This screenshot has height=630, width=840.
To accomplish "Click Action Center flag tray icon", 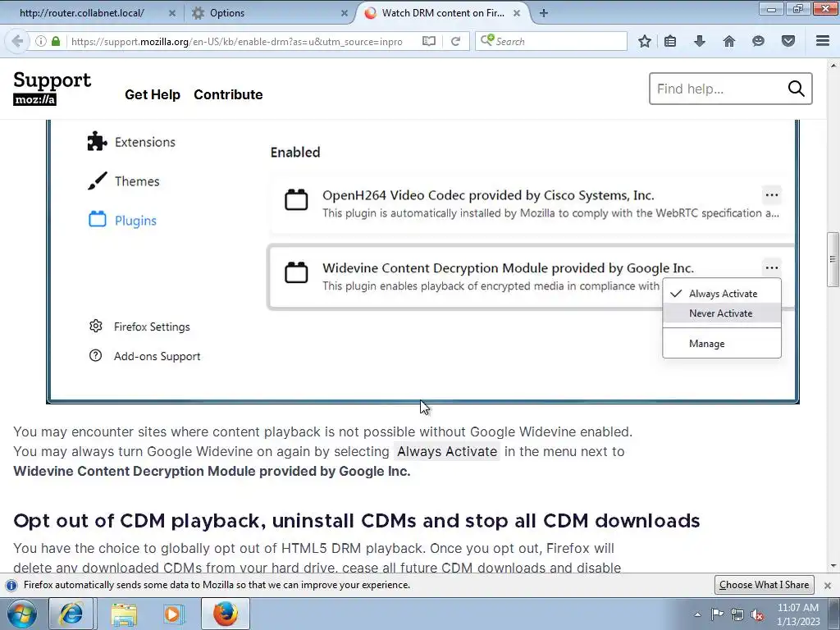I will 717,614.
